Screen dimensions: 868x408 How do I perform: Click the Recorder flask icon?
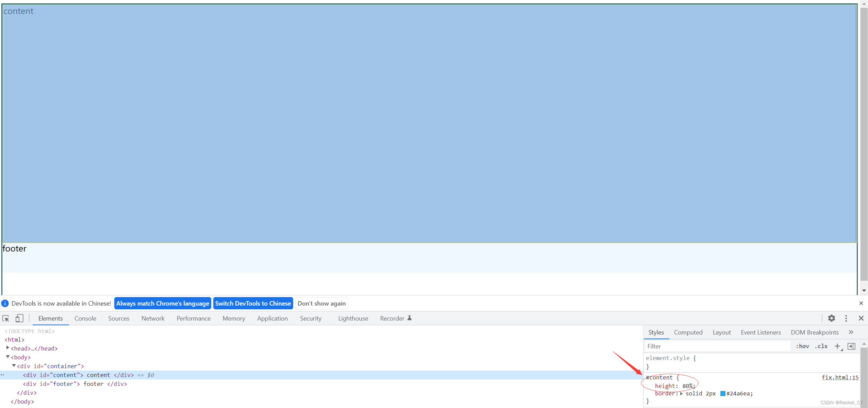pos(410,318)
